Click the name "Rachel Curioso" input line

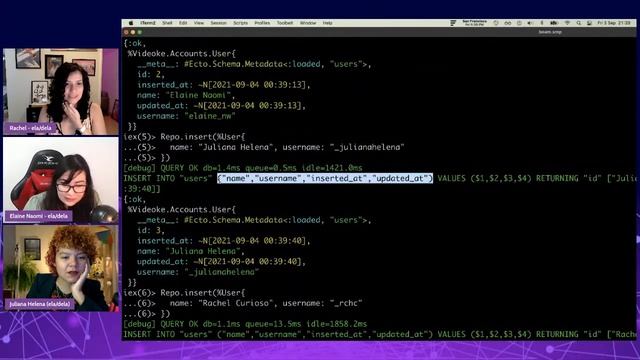pos(243,303)
